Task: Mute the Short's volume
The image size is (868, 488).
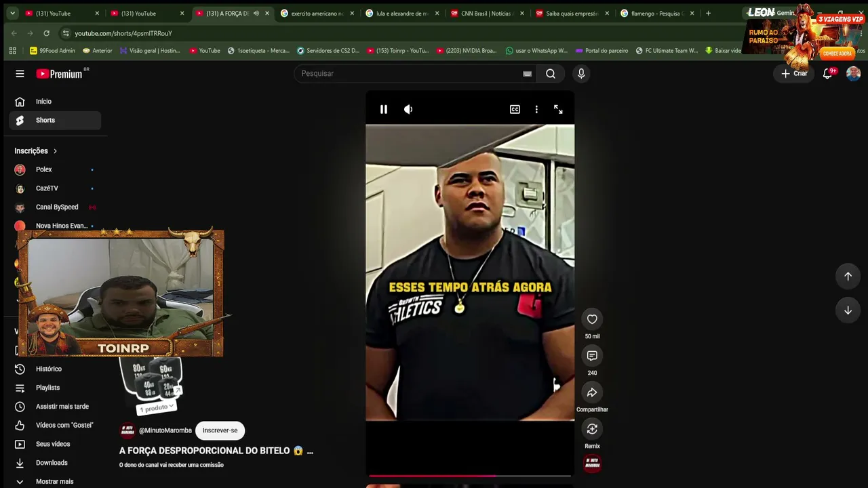Action: pos(408,109)
